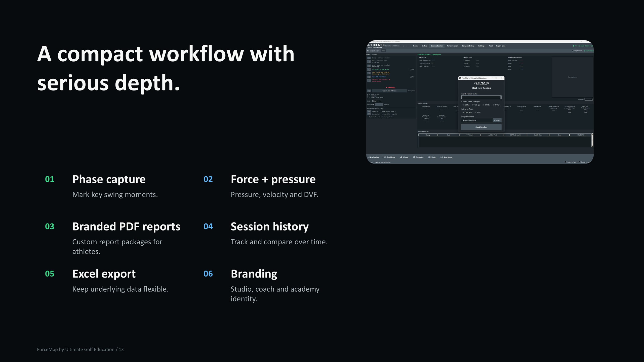
Task: Switch to the Golfers tab
Action: click(x=424, y=46)
